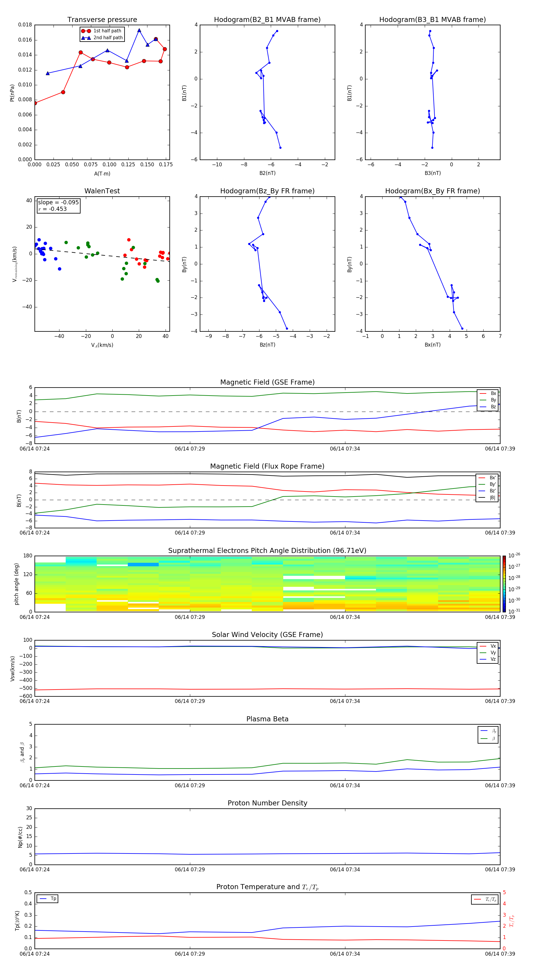Click the "r = -0.453" annotation
Viewport: 535px width, 980px height.
[x=53, y=209]
